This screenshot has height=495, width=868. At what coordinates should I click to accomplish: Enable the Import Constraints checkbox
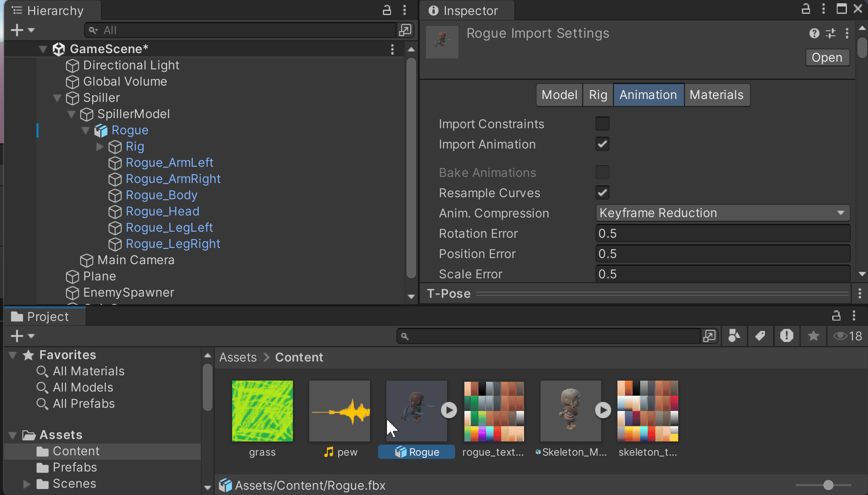[x=602, y=124]
